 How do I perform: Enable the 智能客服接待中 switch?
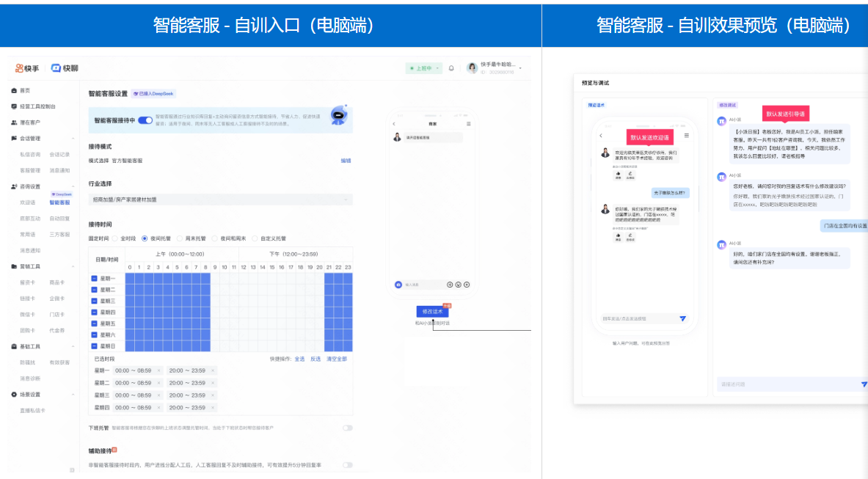[x=145, y=120]
